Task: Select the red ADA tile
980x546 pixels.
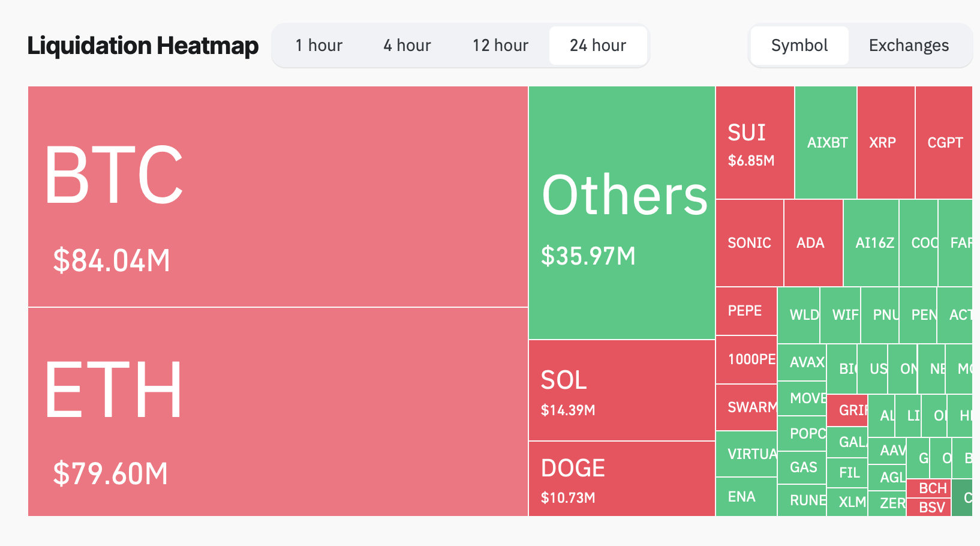Action: [813, 243]
